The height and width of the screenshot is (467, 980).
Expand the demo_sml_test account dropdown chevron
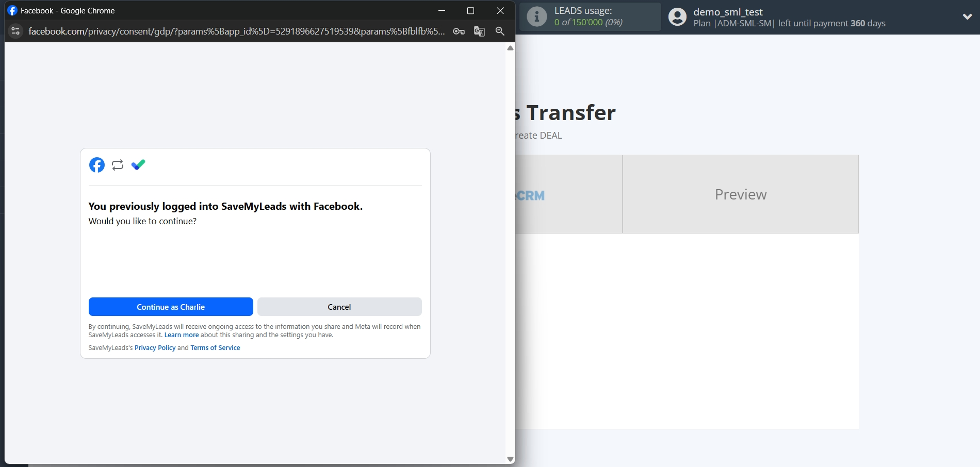click(x=967, y=17)
